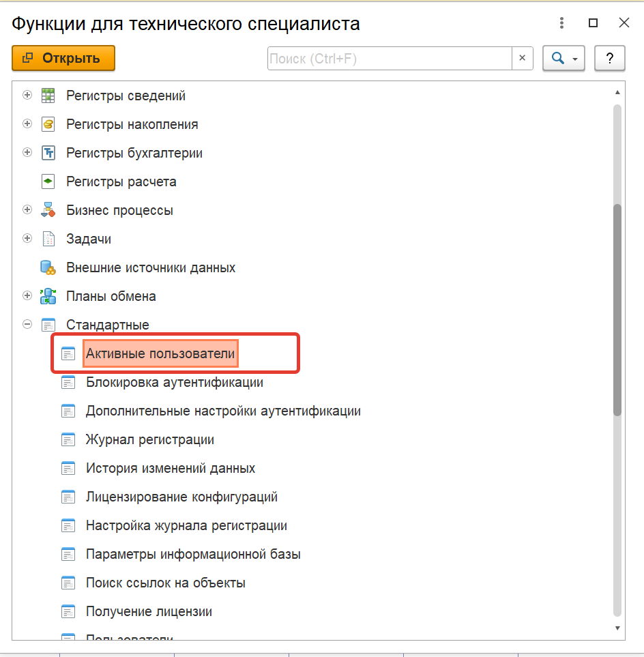Click the История изменений данных icon
Screen dimensions: 644x657
pos(68,468)
